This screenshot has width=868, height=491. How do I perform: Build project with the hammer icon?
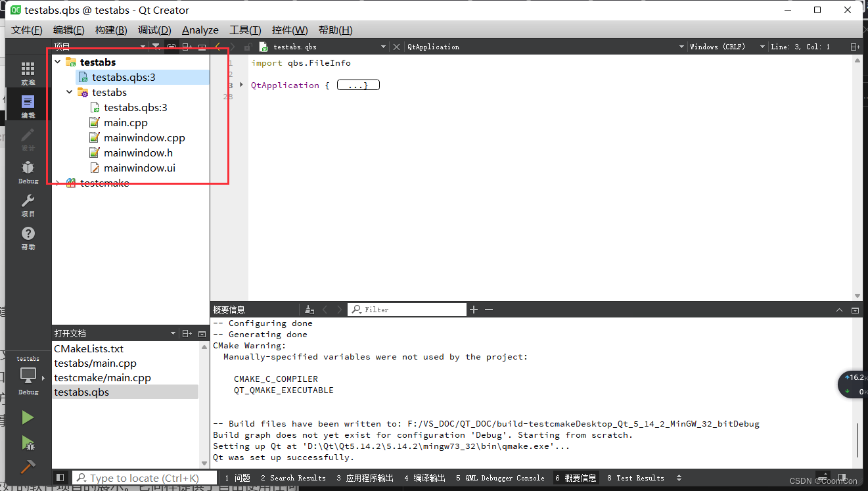28,467
